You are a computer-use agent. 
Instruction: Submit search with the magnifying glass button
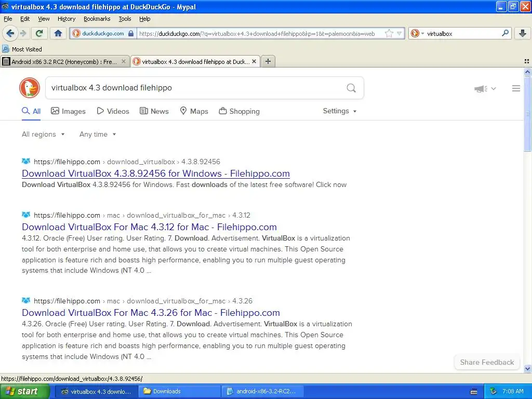coord(351,88)
